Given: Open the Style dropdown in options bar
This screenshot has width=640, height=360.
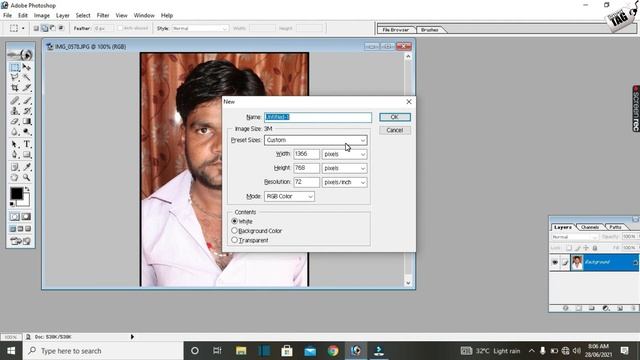Looking at the screenshot, I should point(200,28).
